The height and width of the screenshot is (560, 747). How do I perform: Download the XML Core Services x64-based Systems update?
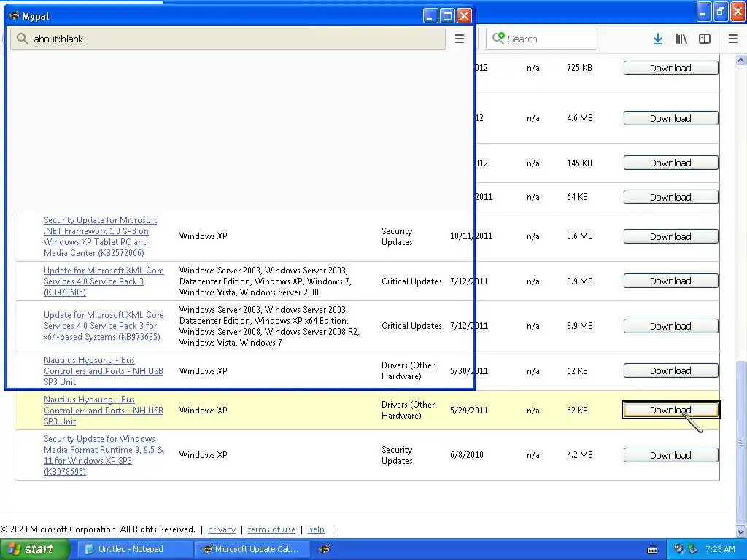671,326
